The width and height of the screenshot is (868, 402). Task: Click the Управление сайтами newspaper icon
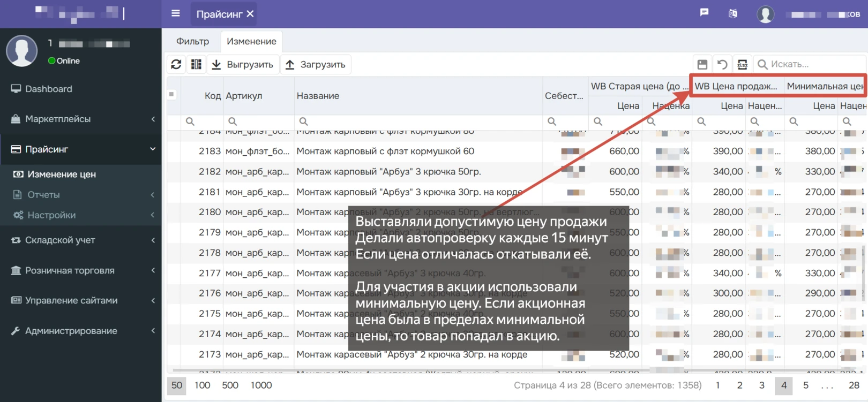(16, 300)
